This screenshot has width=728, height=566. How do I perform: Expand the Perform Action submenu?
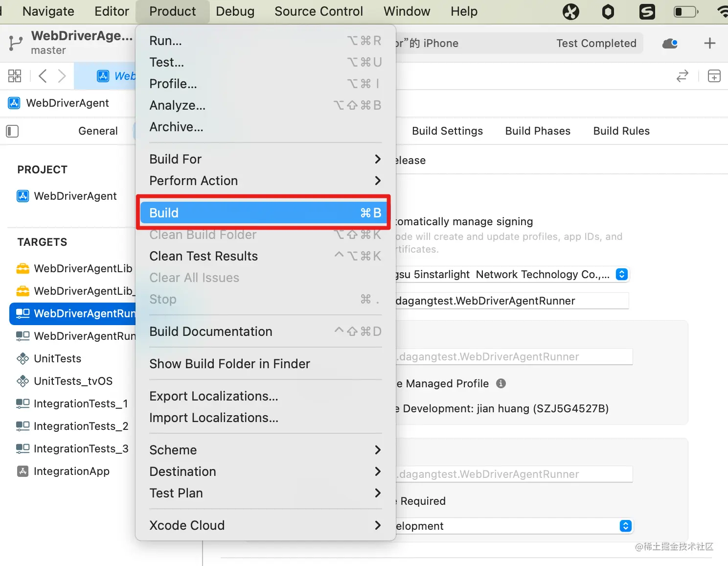[x=265, y=181]
